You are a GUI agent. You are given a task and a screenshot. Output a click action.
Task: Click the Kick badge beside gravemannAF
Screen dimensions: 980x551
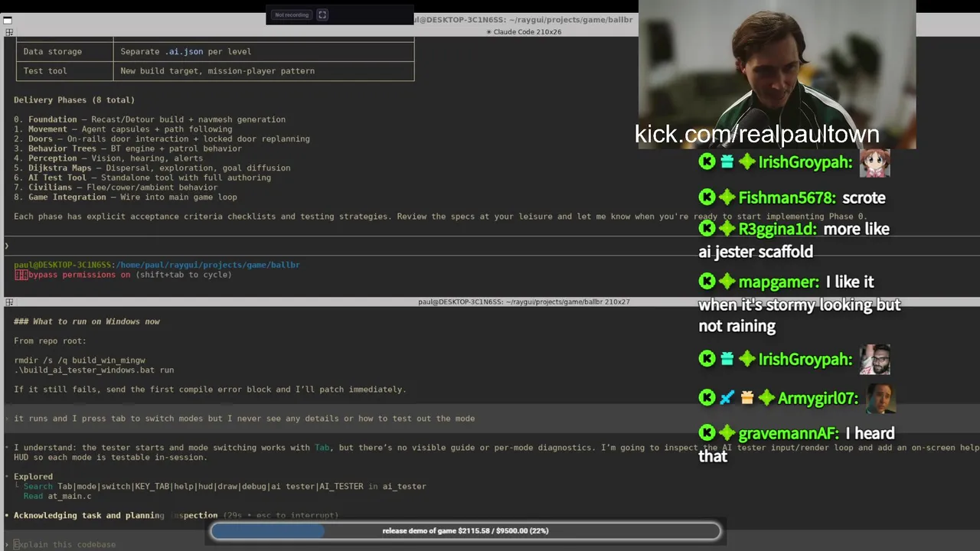pyautogui.click(x=707, y=433)
